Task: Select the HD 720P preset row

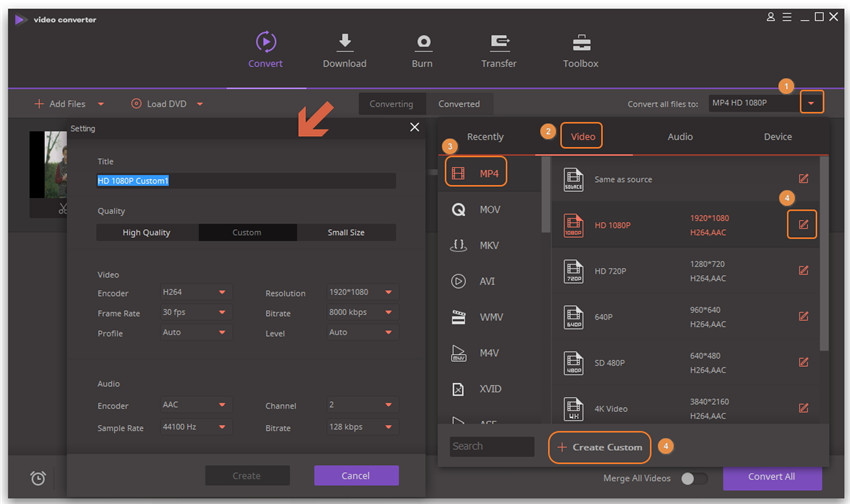Action: [x=685, y=271]
